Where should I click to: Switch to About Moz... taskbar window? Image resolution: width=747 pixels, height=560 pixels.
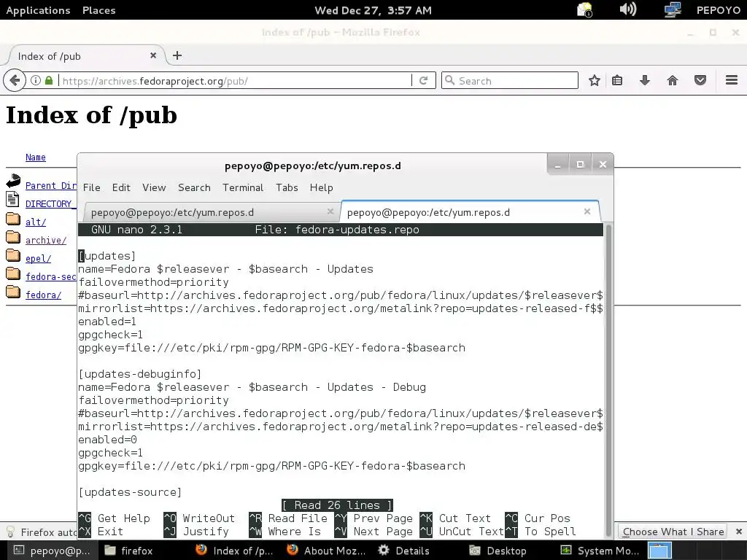click(327, 551)
